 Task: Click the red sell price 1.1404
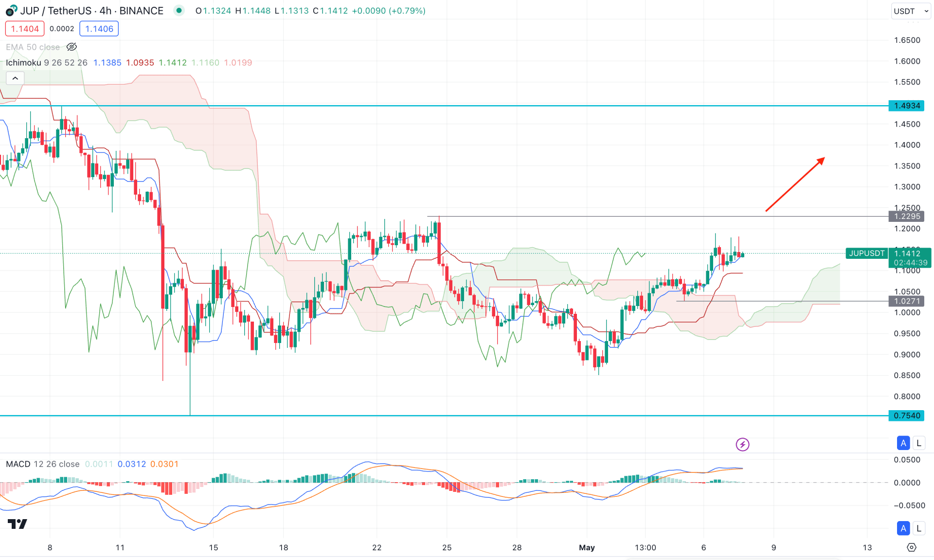(25, 29)
